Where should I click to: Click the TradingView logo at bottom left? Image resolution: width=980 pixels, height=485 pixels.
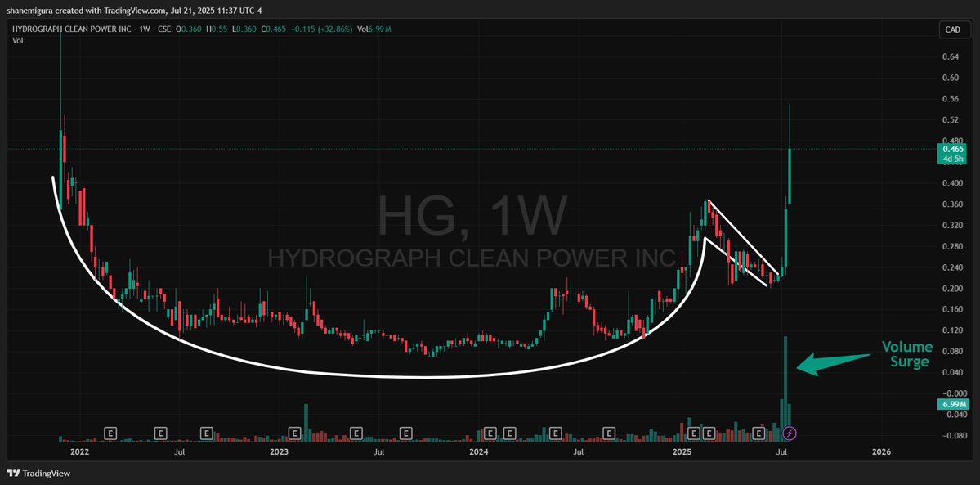38,473
